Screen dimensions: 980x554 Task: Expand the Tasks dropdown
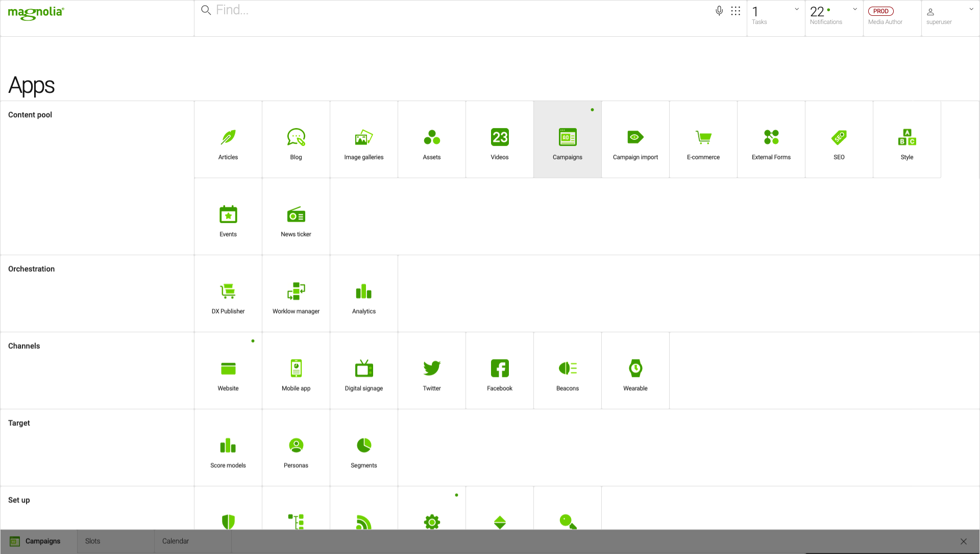click(796, 9)
